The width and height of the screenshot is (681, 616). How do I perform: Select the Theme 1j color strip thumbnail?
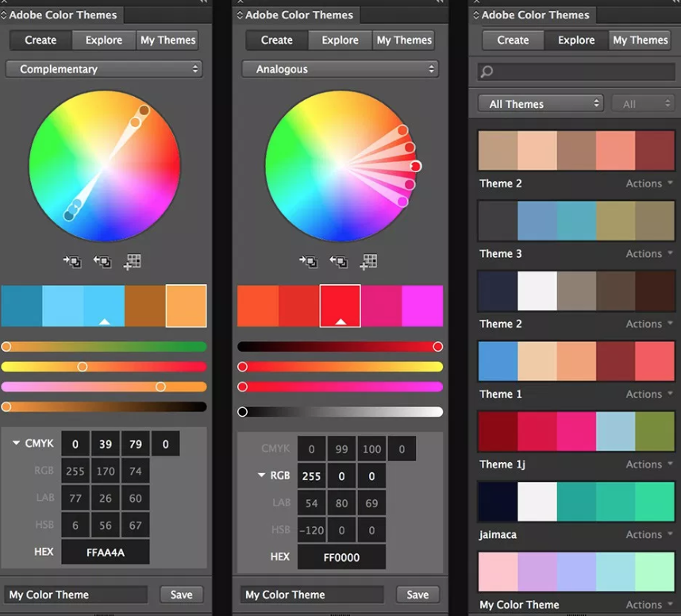[576, 431]
